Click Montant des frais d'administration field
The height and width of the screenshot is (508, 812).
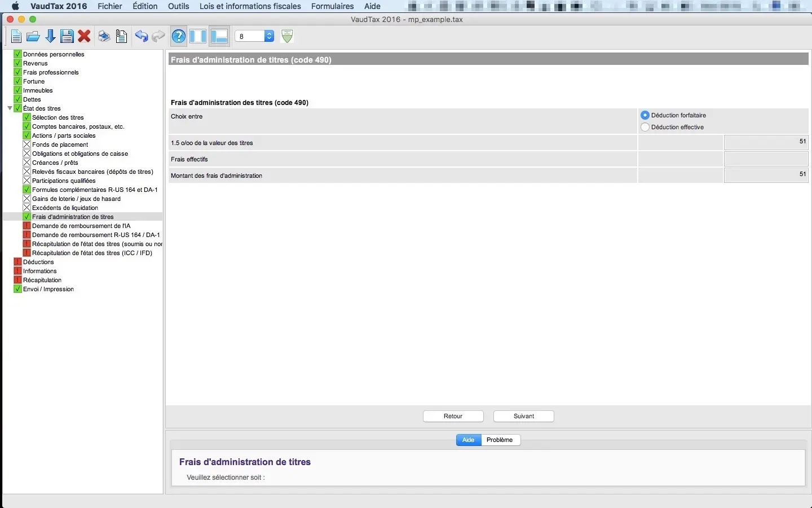[x=766, y=176]
